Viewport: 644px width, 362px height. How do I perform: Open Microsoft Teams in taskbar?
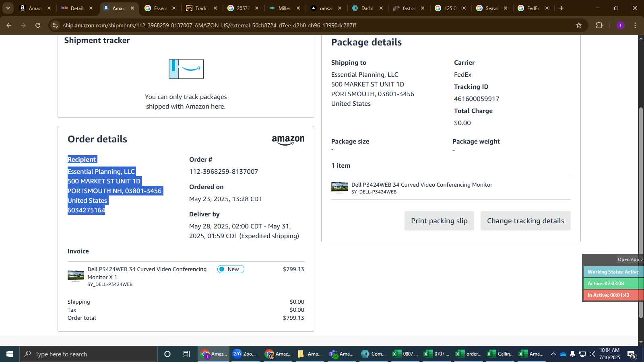tap(342, 354)
